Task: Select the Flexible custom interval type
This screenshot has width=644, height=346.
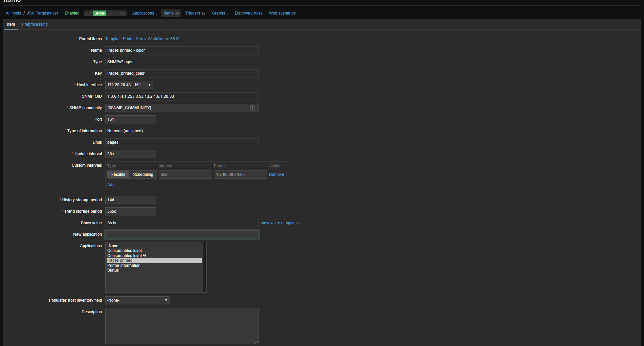Action: pyautogui.click(x=118, y=175)
